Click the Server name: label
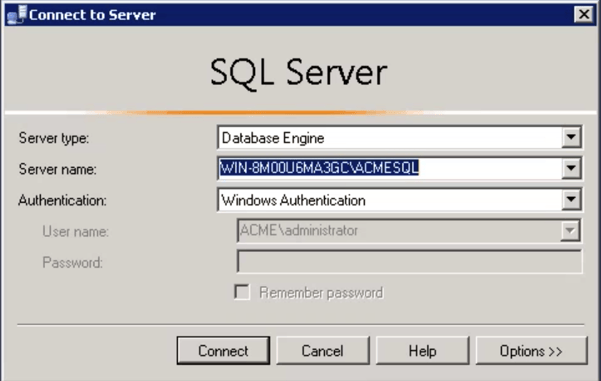601x381 pixels. click(57, 169)
